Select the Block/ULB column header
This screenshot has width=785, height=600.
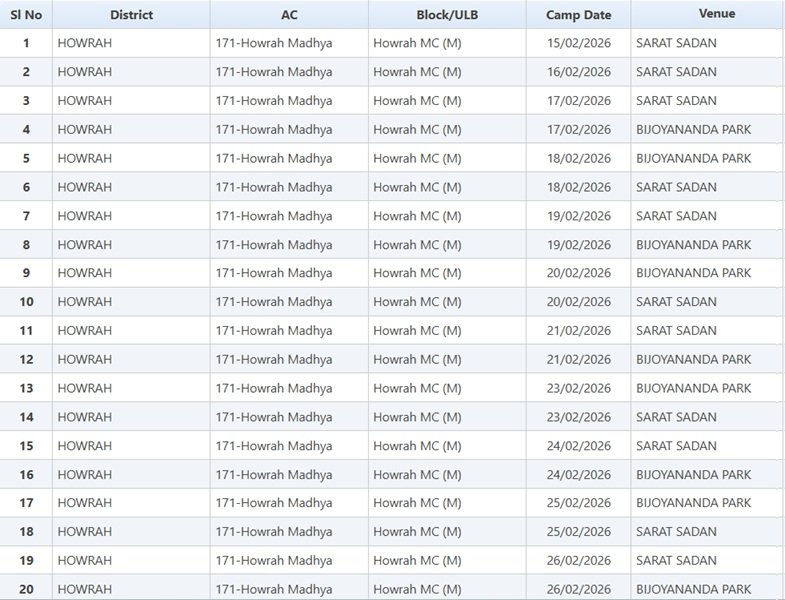(x=447, y=15)
